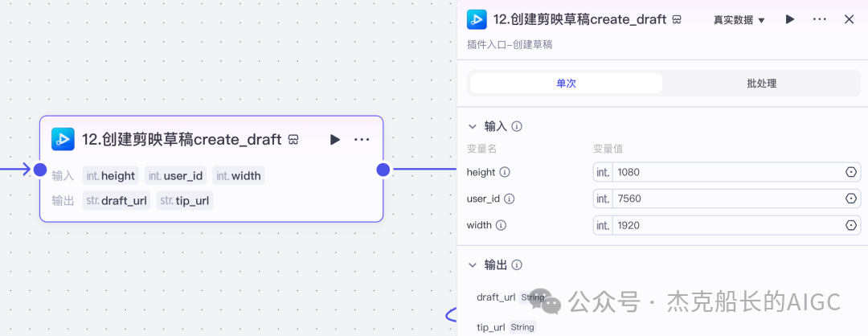Click the str.tip_url tag on node card
Screen dimensions: 868x336
click(x=184, y=200)
